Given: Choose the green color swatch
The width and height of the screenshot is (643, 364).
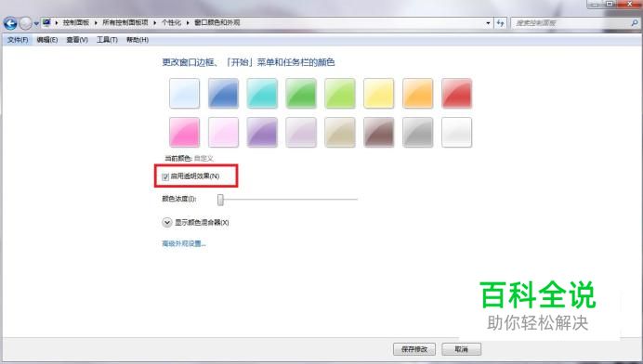Looking at the screenshot, I should tap(301, 94).
